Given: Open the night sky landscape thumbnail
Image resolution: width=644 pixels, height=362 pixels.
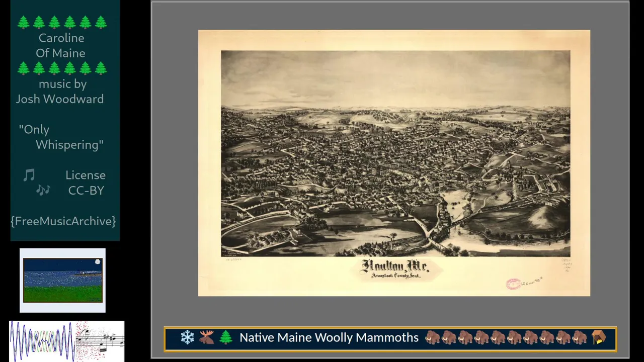Looking at the screenshot, I should 62,280.
